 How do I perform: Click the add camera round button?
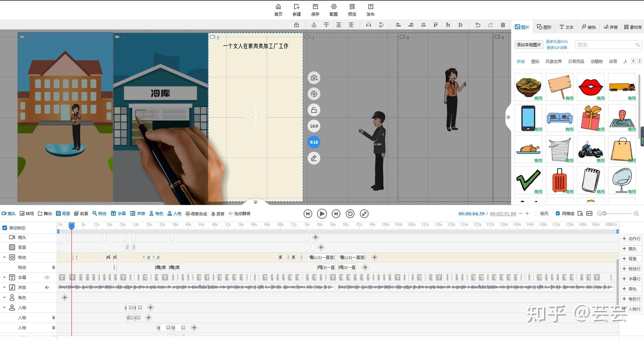[x=314, y=78]
